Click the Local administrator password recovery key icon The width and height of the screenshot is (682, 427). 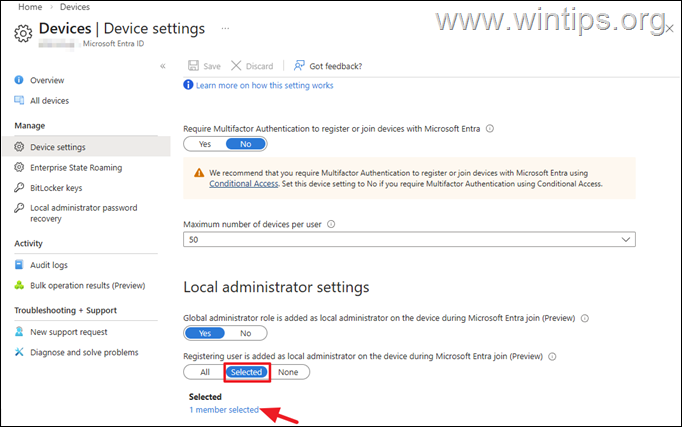click(19, 208)
